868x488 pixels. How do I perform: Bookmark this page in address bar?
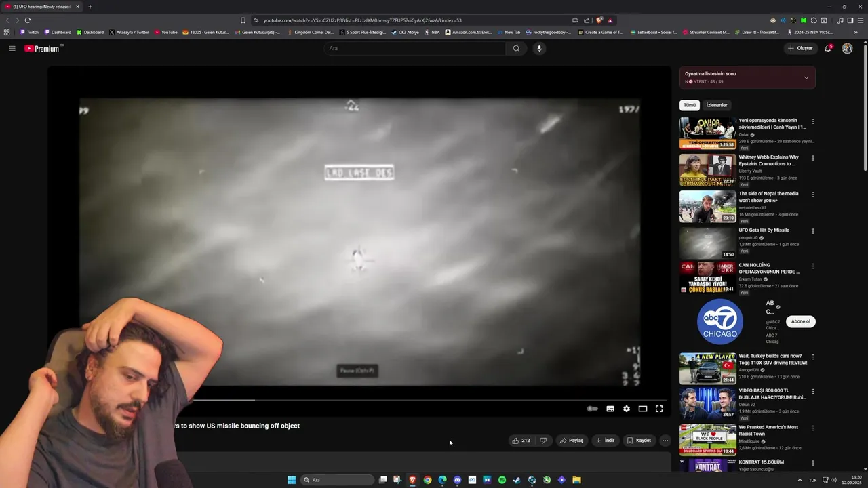(243, 20)
